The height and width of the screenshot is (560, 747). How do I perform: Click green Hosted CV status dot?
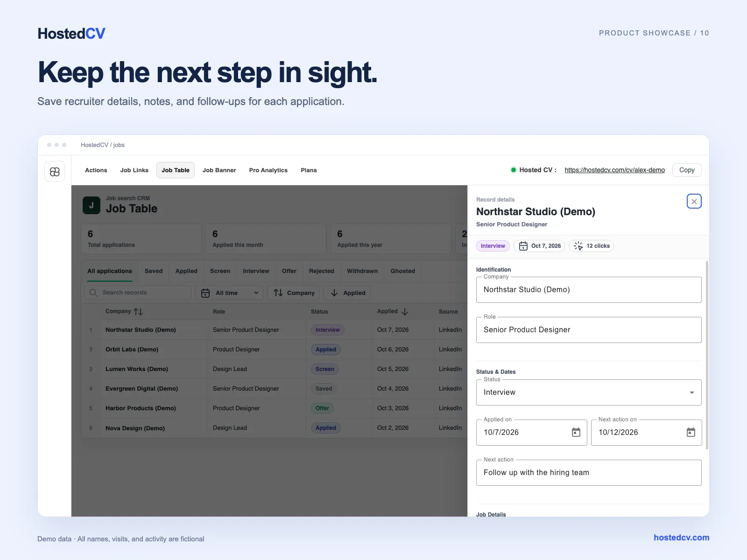pyautogui.click(x=514, y=170)
